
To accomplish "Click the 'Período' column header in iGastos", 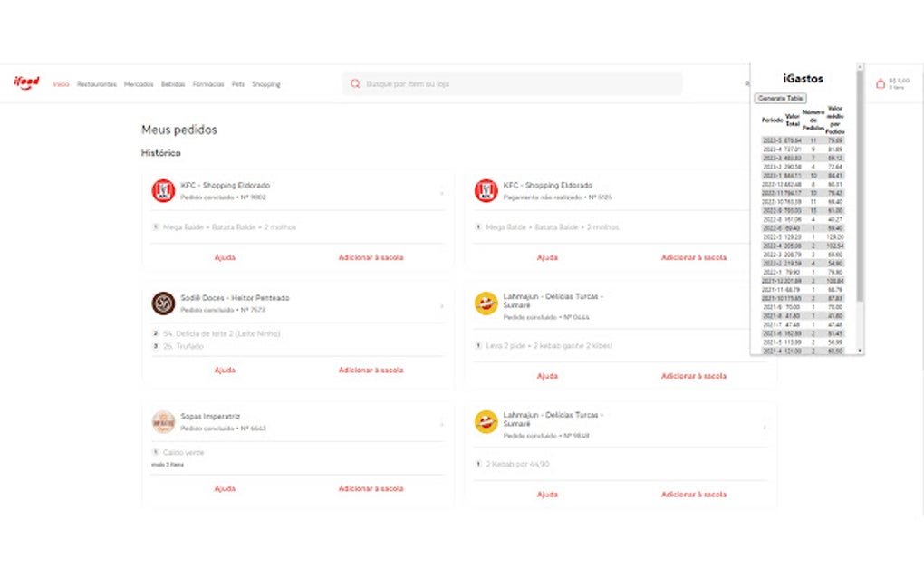I will point(772,120).
